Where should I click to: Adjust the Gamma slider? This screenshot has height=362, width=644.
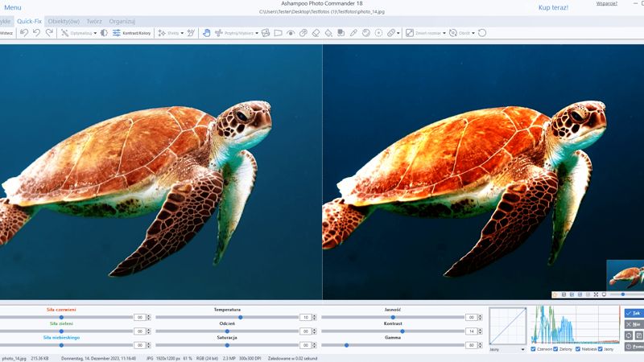(x=393, y=345)
